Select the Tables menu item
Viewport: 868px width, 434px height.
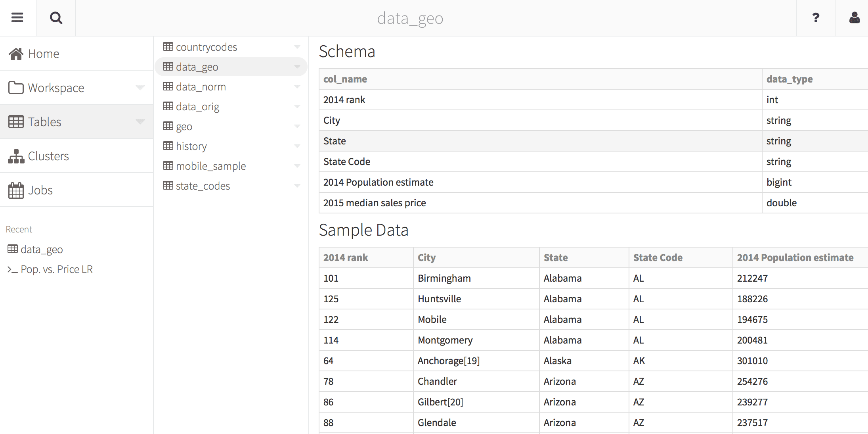(x=44, y=122)
